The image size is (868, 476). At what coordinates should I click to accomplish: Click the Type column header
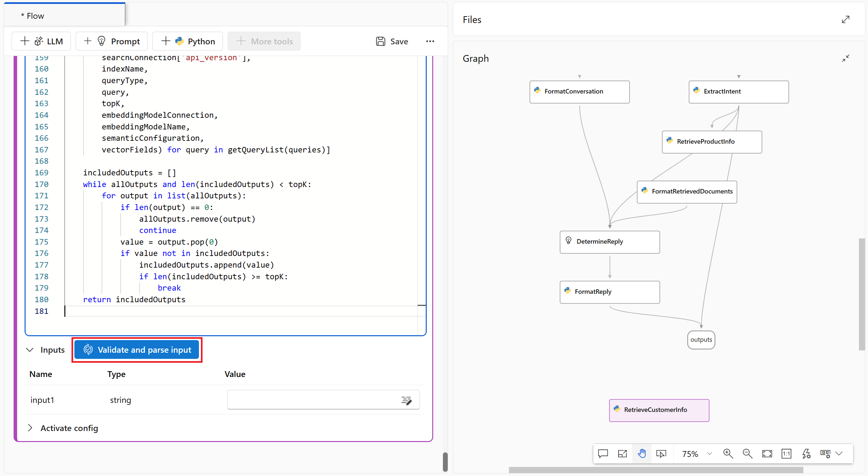(x=116, y=374)
